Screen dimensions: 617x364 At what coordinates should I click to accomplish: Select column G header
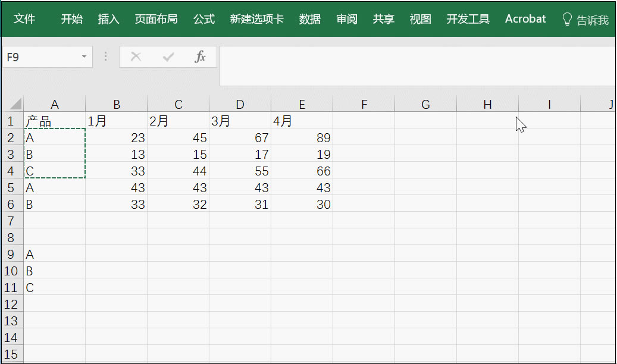426,104
